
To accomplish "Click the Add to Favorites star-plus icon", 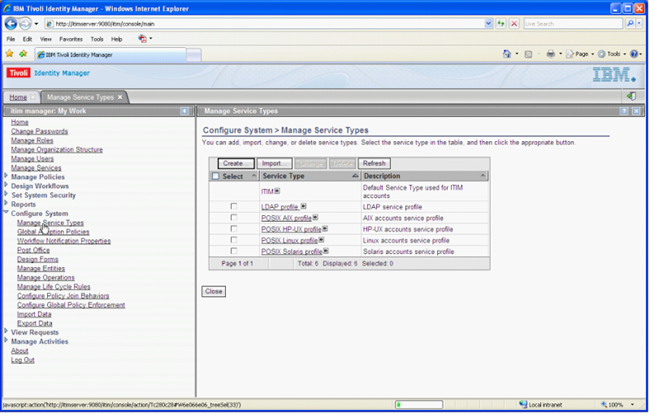I will [x=23, y=54].
